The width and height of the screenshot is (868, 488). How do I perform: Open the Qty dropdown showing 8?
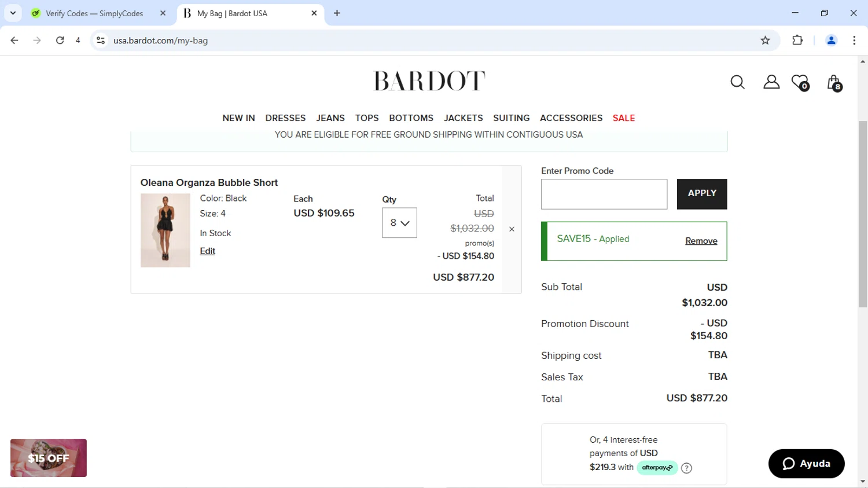tap(399, 223)
